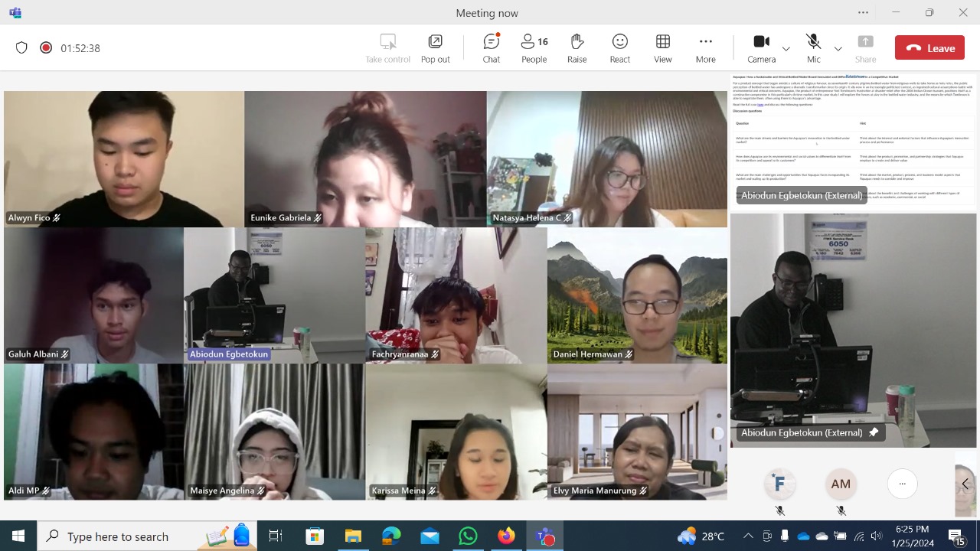Pop out the shared content
The width and height of the screenshot is (980, 551).
[x=435, y=47]
